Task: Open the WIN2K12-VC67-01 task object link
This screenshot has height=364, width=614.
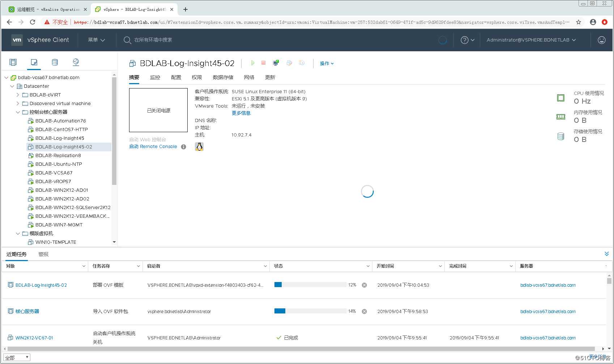Action: tap(34, 338)
